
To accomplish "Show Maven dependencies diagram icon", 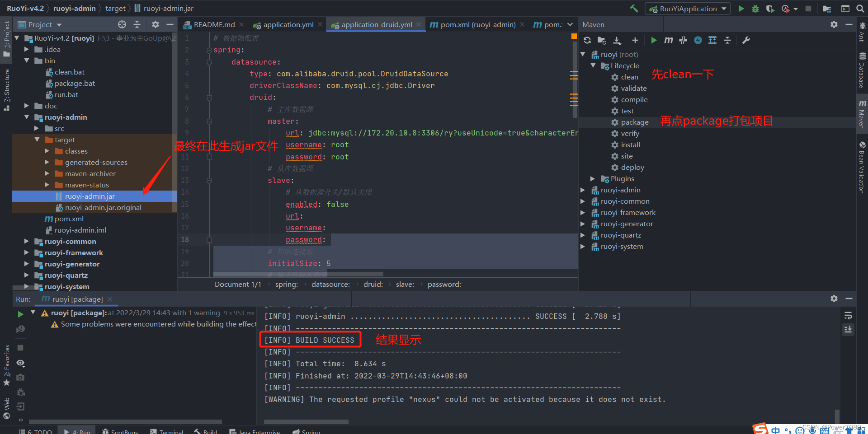I will point(712,40).
